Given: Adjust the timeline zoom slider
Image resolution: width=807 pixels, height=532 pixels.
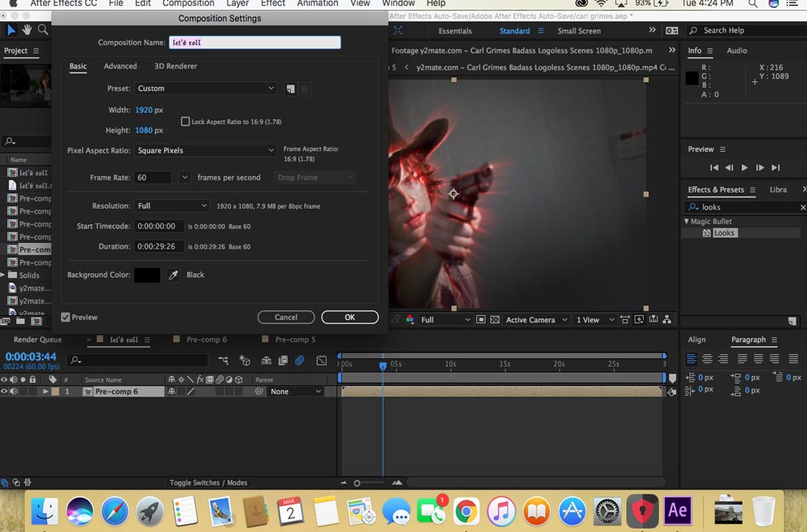Looking at the screenshot, I should (358, 482).
